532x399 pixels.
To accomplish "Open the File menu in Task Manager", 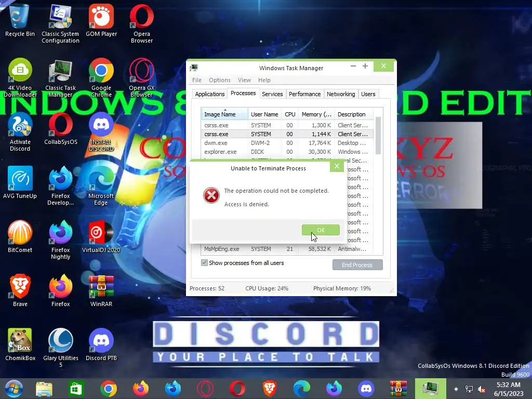I will pos(197,80).
